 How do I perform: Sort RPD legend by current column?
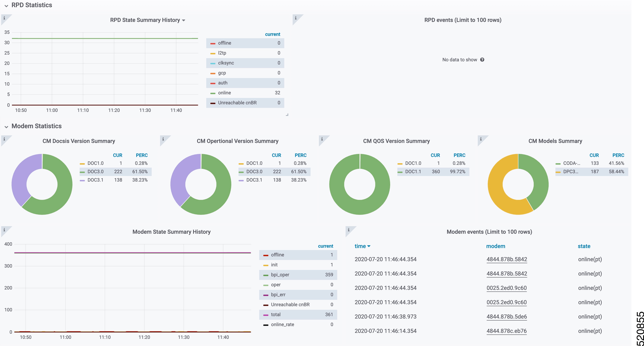pyautogui.click(x=272, y=34)
